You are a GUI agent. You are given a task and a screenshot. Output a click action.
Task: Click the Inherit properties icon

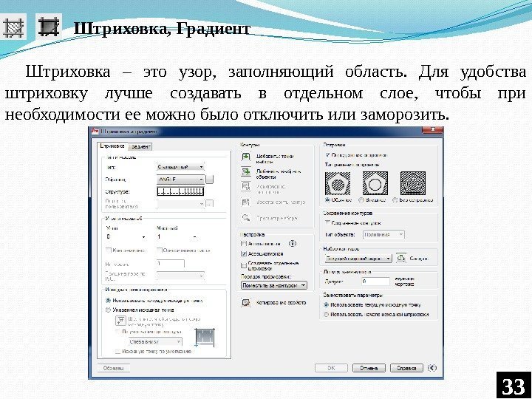pos(245,303)
